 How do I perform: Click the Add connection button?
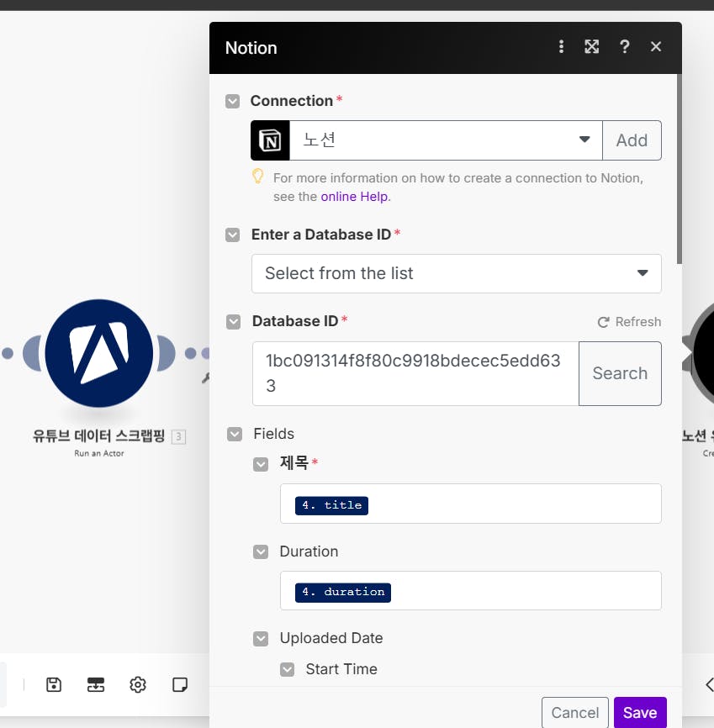click(632, 140)
